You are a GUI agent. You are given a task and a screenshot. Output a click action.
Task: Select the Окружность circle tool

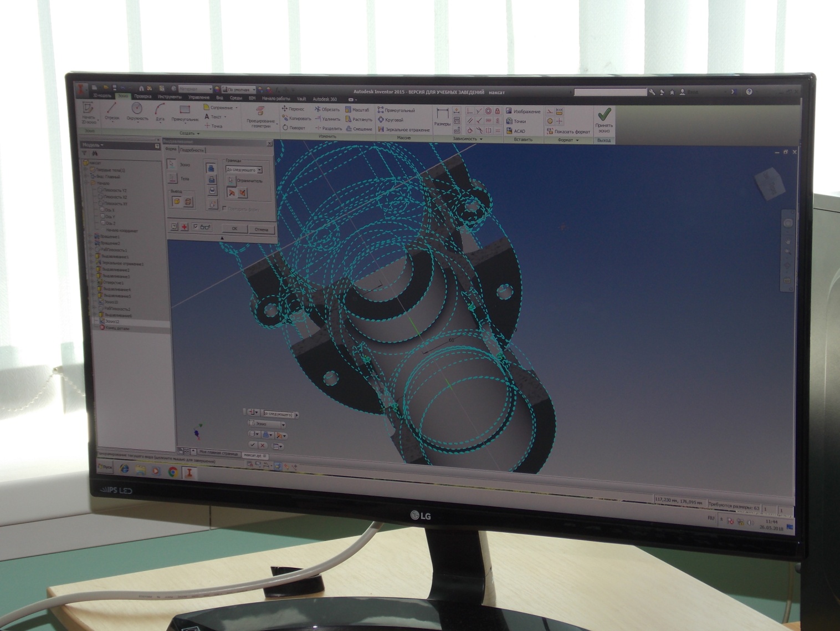pyautogui.click(x=137, y=113)
